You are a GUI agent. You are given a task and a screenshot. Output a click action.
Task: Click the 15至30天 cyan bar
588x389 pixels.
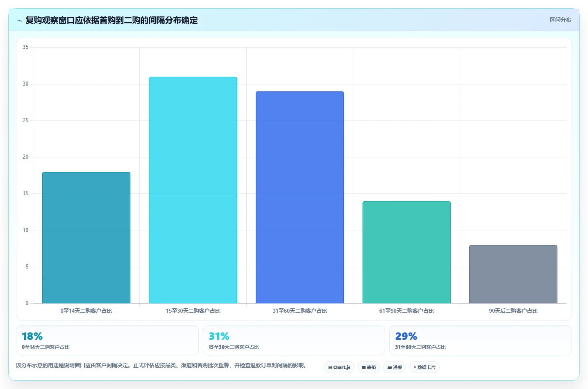click(x=193, y=190)
